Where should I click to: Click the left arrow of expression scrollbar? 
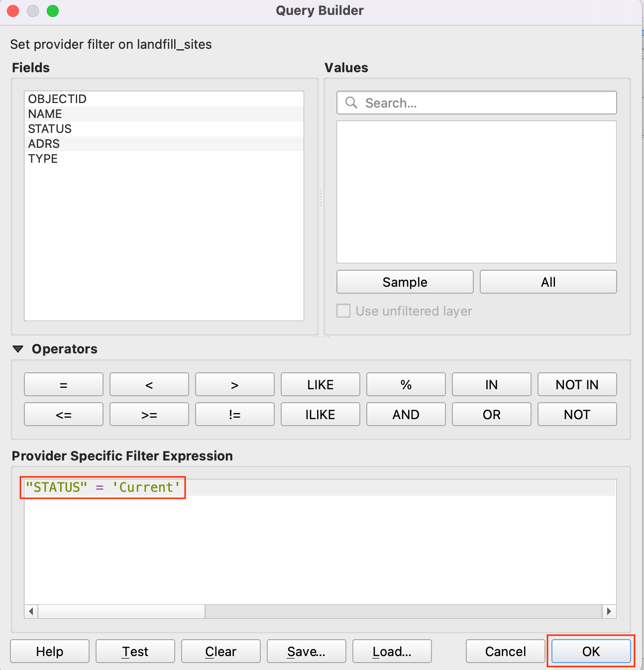coord(31,611)
